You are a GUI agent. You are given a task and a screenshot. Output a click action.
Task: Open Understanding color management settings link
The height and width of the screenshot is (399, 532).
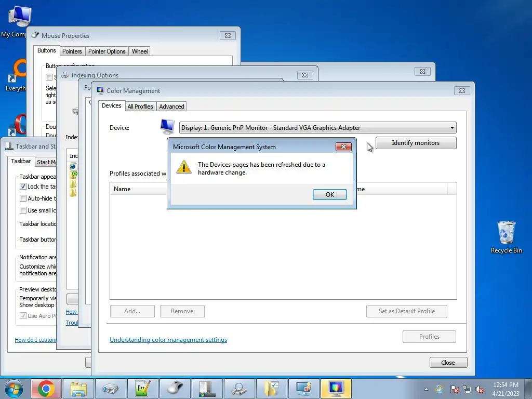click(x=168, y=340)
